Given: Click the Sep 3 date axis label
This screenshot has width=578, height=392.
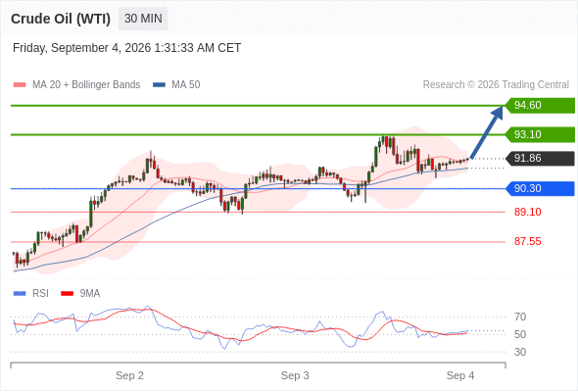Looking at the screenshot, I should pyautogui.click(x=295, y=375).
